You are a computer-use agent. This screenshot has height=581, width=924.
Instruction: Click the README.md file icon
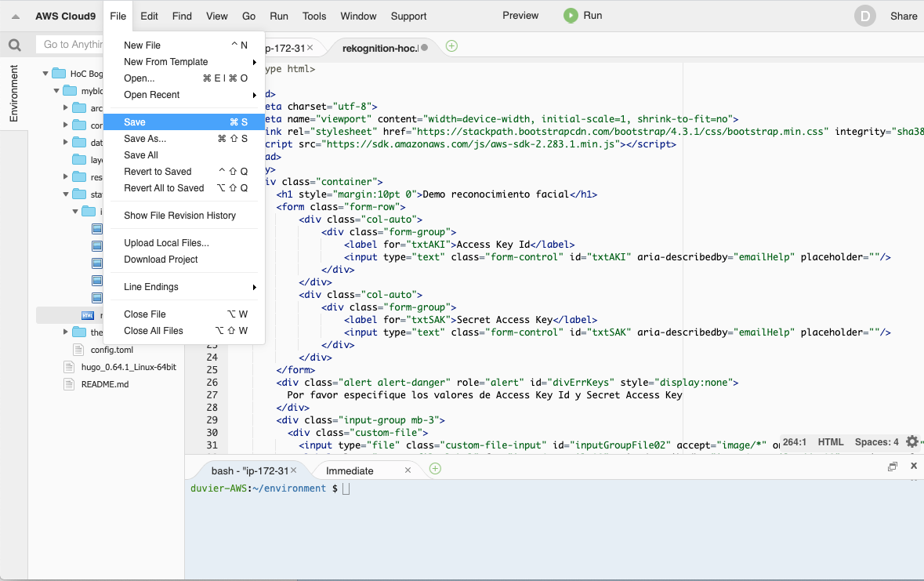(x=69, y=384)
